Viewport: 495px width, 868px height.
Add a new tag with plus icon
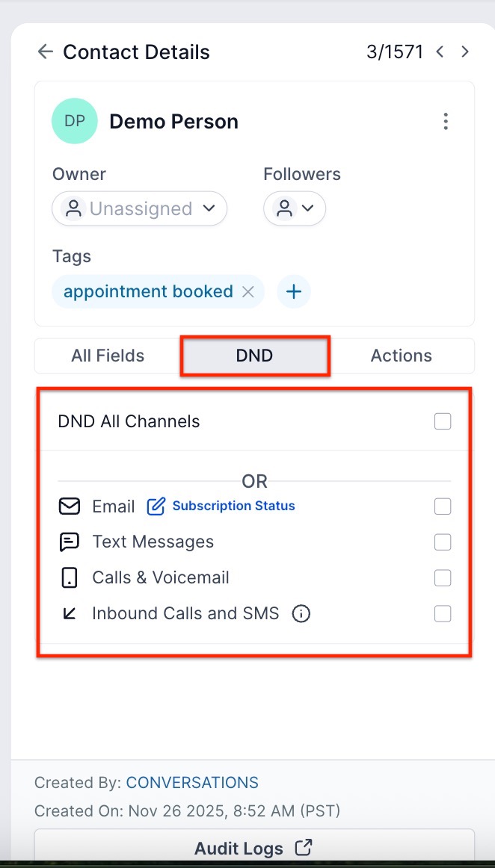(x=294, y=292)
